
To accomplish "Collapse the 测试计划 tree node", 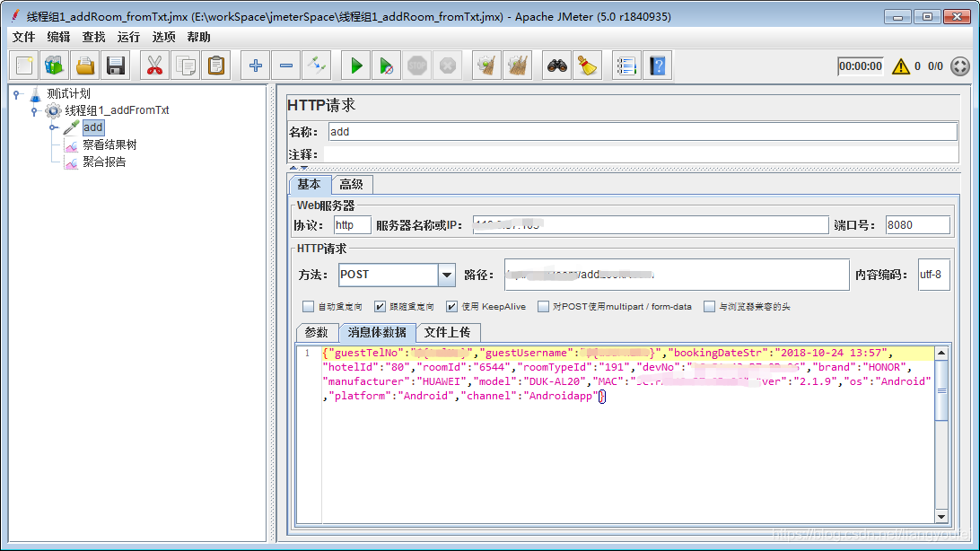I will [18, 94].
